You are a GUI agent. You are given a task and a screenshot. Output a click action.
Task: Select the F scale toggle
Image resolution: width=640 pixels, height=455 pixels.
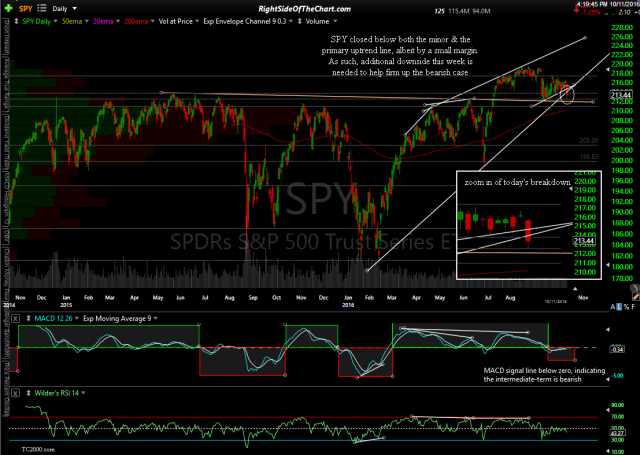[x=633, y=307]
